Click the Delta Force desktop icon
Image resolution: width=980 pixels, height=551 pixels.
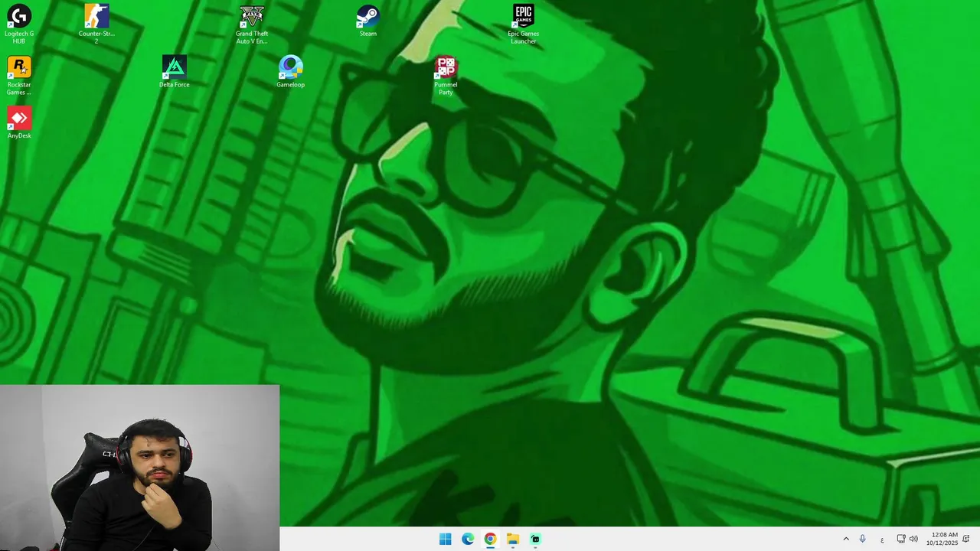tap(175, 72)
